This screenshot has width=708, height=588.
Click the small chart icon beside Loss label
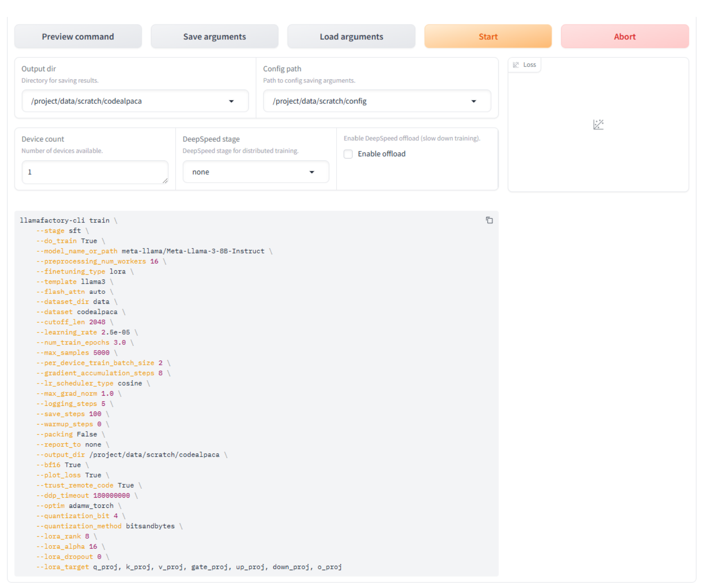(516, 65)
